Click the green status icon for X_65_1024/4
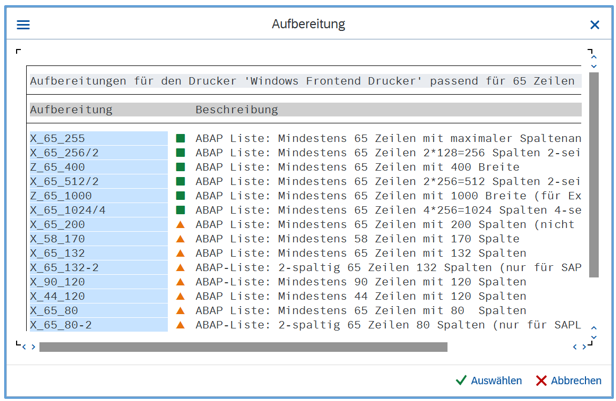Screen dimensions: 616x401 click(181, 210)
